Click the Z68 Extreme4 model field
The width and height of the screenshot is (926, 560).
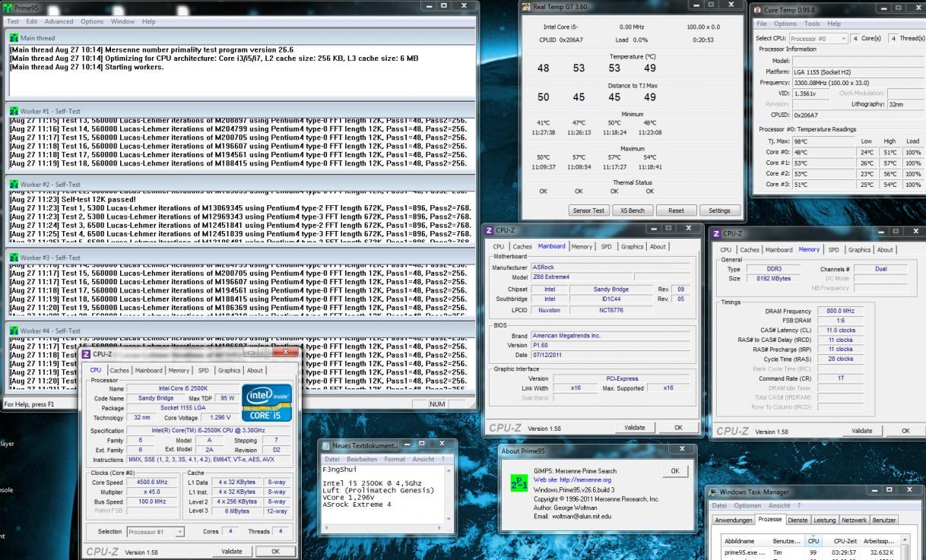coord(581,277)
